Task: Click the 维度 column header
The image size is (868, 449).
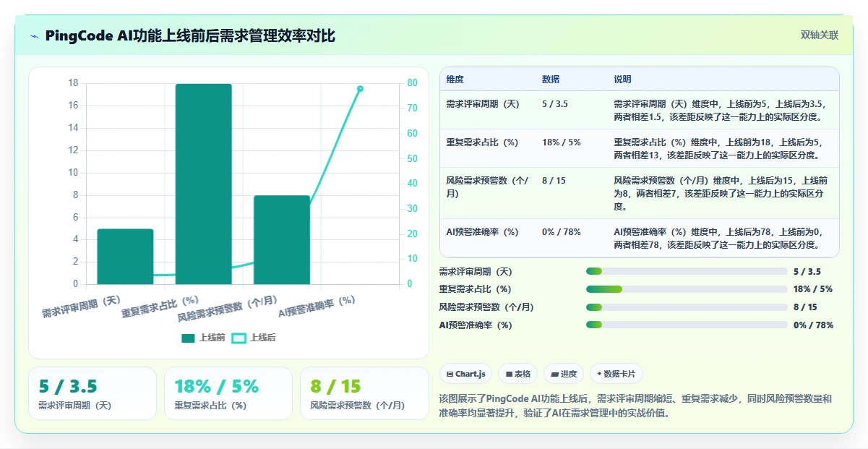Action: point(455,80)
